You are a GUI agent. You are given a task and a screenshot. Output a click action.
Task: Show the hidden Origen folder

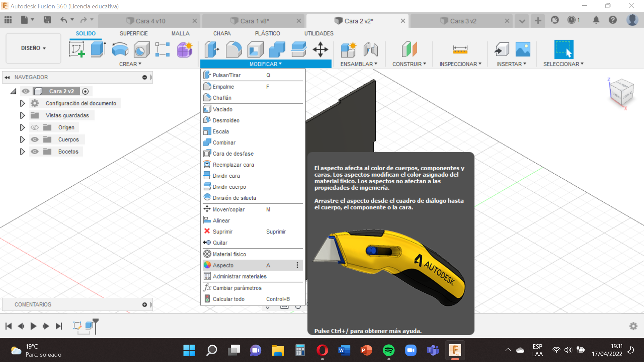click(x=35, y=127)
